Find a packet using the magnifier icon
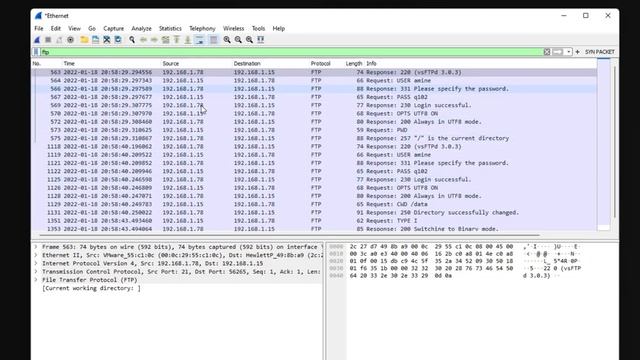 point(132,40)
